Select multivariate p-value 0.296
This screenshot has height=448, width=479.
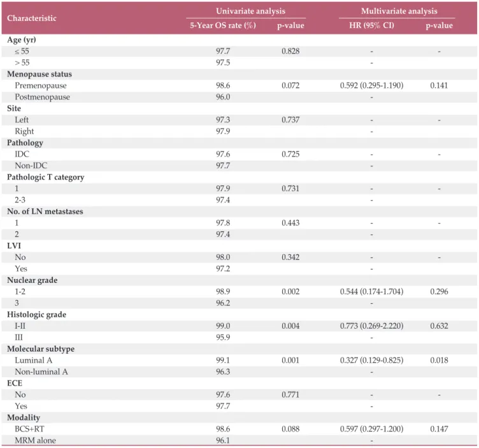439,291
